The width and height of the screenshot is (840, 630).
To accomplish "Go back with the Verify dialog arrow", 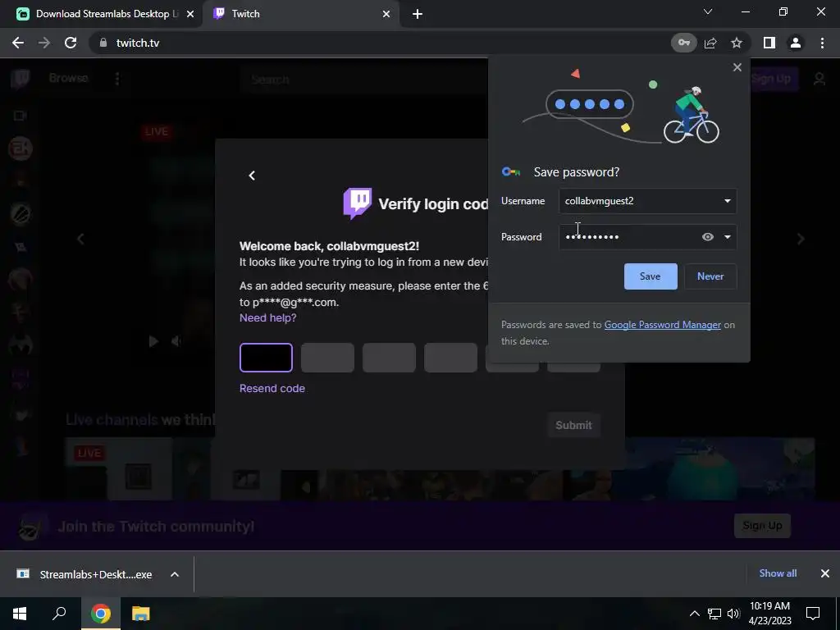I will click(252, 176).
